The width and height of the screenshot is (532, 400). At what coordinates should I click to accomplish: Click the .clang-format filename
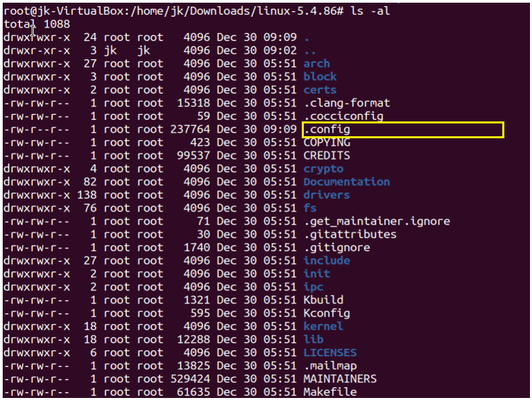click(347, 103)
